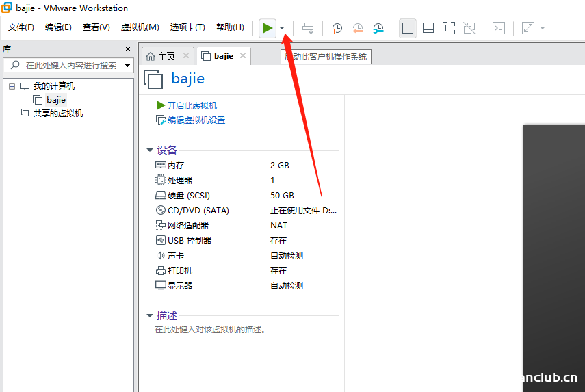Click the NAT network value

[x=278, y=226]
